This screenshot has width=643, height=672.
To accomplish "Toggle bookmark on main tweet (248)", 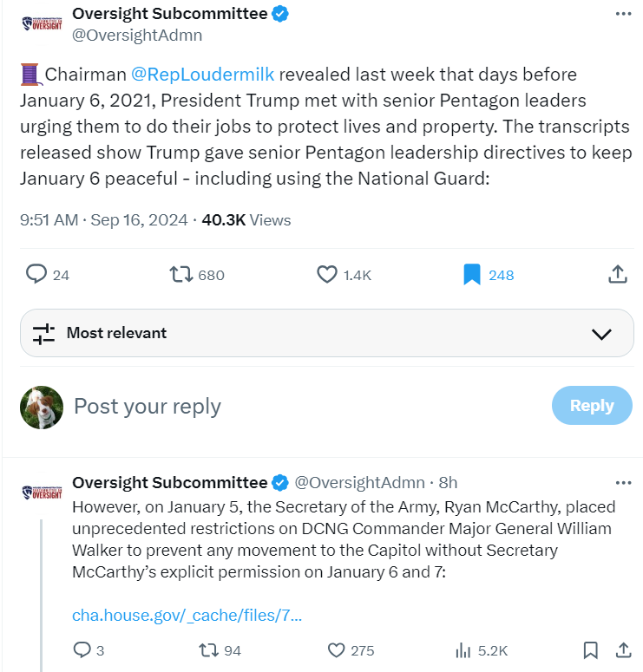I will [472, 275].
